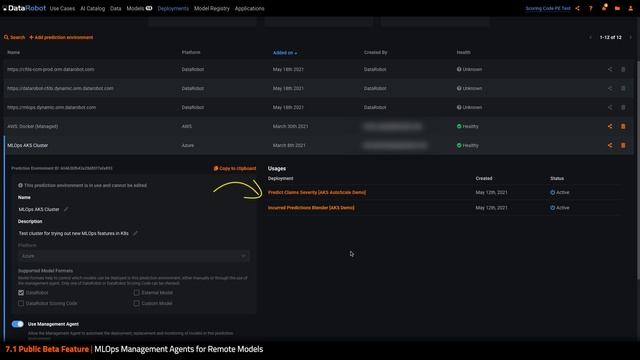Share the datarobot-cfds.dynamic environment row
Image resolution: width=640 pixels, height=360 pixels.
click(610, 88)
